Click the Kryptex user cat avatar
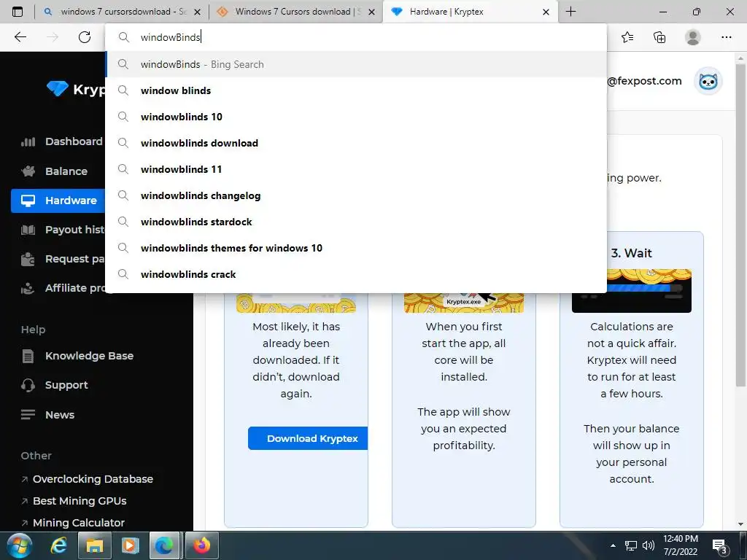747x560 pixels. 708,82
